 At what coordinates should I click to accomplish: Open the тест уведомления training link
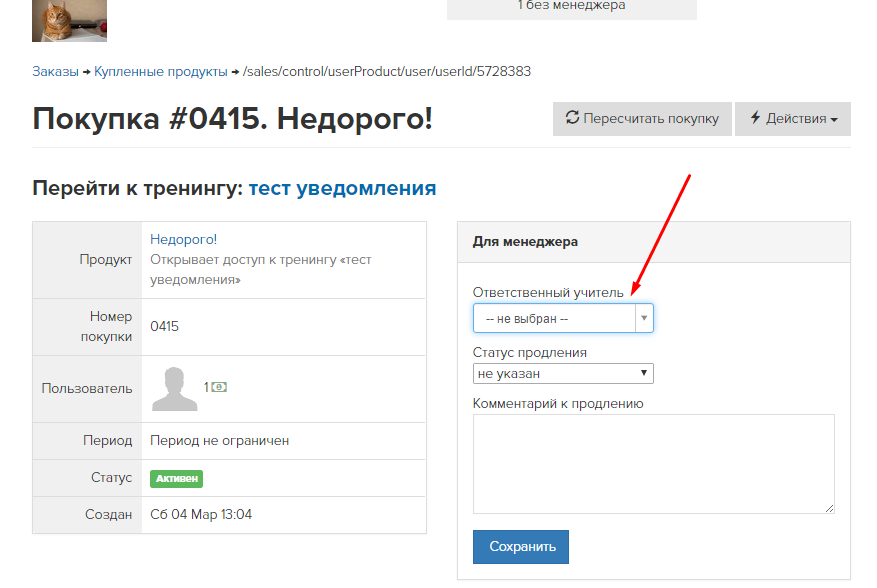point(342,188)
